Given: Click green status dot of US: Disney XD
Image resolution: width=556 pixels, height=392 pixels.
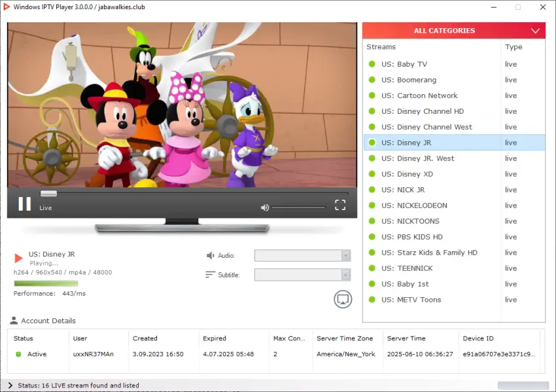Looking at the screenshot, I should click(372, 174).
